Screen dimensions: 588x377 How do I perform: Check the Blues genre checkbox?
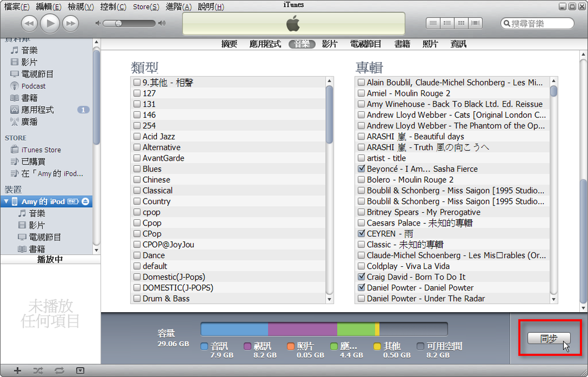pos(137,169)
